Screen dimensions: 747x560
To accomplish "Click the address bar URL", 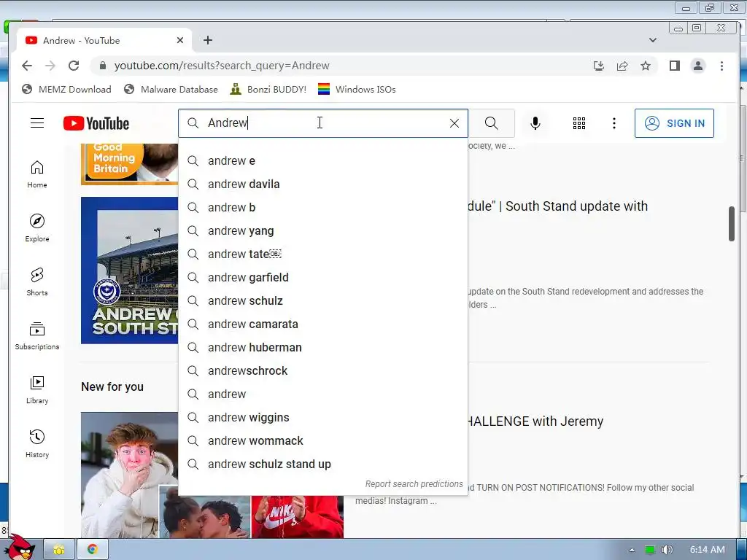I will click(x=222, y=66).
